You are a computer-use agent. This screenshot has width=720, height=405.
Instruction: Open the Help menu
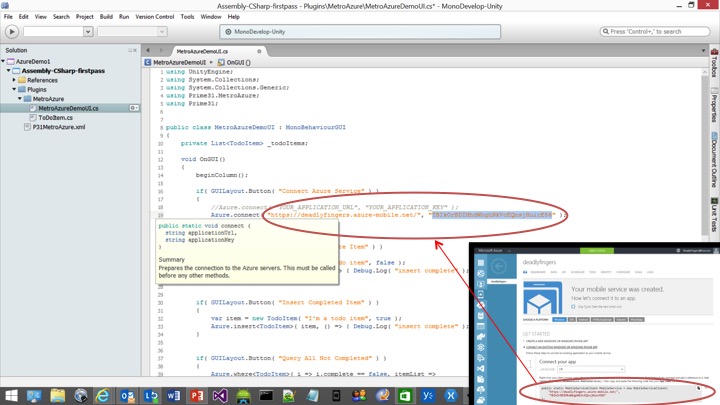point(234,17)
